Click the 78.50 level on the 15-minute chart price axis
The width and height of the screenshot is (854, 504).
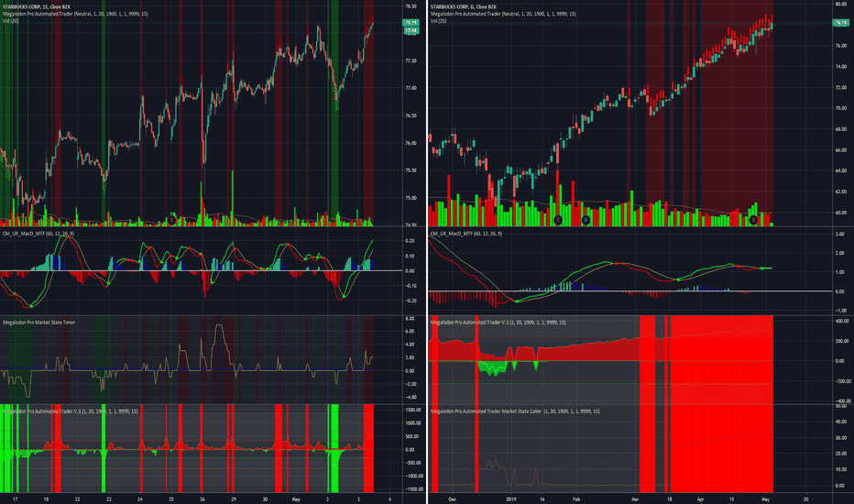click(x=411, y=6)
